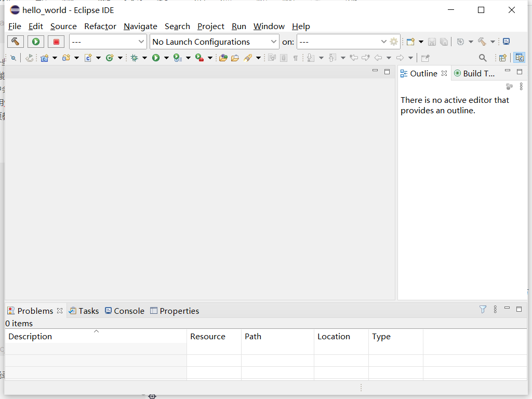Click the Problems view filter funnel icon
The height and width of the screenshot is (399, 532).
tap(483, 310)
